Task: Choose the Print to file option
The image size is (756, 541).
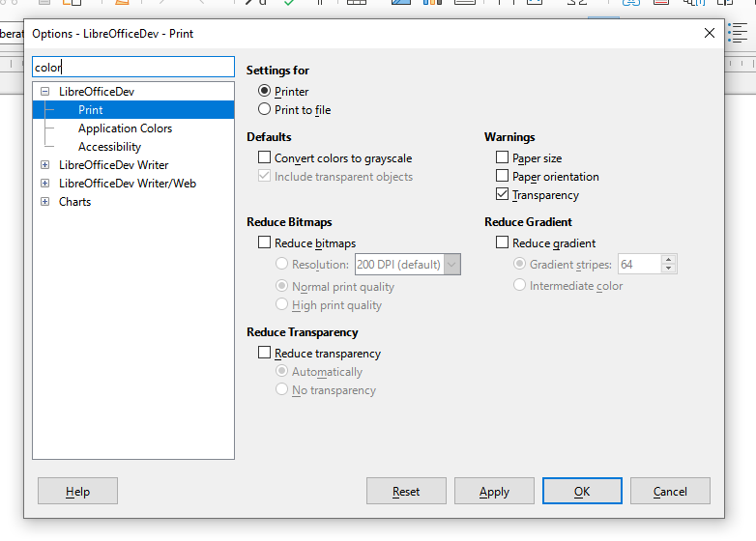Action: click(x=264, y=109)
